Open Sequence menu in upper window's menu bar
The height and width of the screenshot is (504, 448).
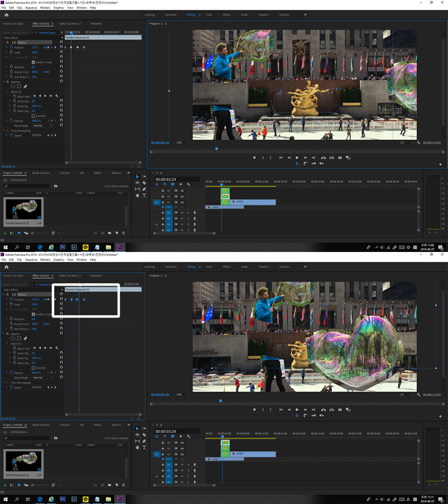pos(31,8)
